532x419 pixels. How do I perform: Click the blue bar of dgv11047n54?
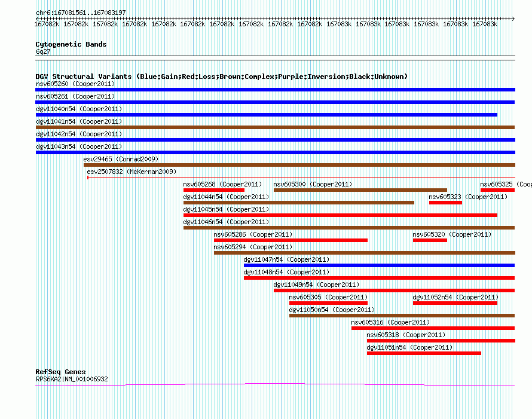click(380, 265)
